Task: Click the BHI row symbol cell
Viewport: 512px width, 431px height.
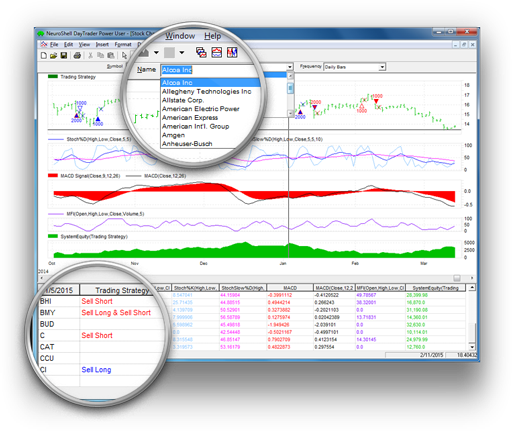Action: tap(59, 301)
